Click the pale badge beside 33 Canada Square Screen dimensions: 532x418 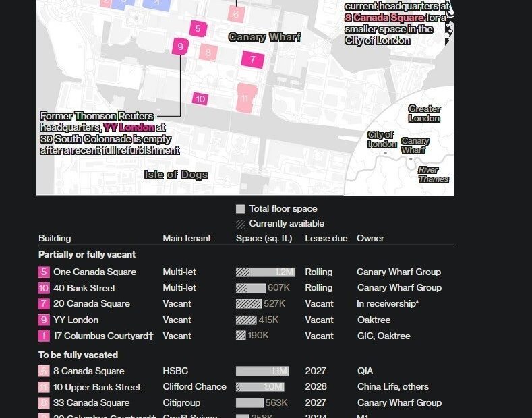44,402
